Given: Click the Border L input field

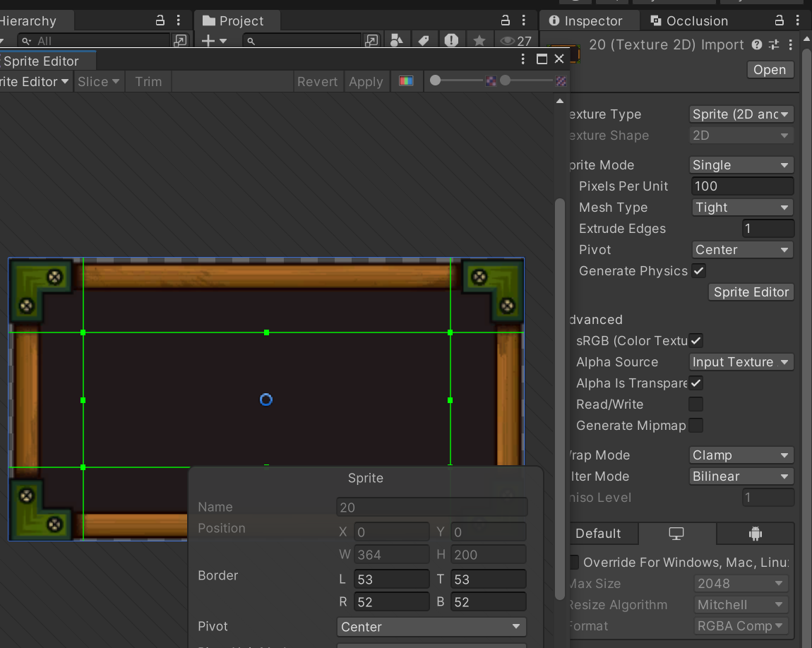Looking at the screenshot, I should click(x=391, y=580).
